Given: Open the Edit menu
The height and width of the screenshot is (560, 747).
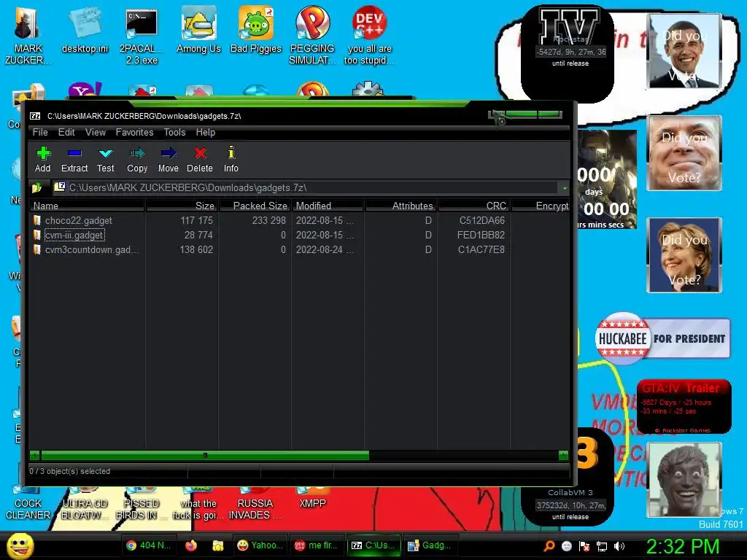Looking at the screenshot, I should (x=66, y=133).
